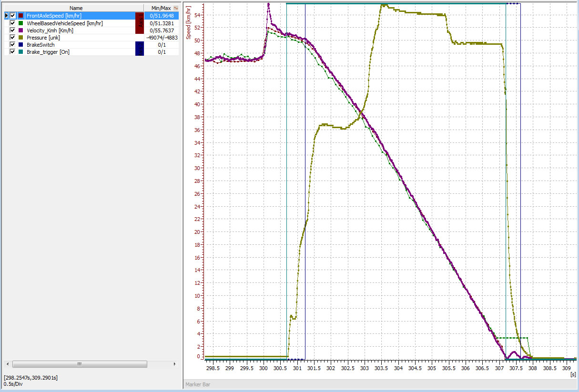Click the purple Velocity_Kmh color swatch
579x392 pixels.
point(20,30)
